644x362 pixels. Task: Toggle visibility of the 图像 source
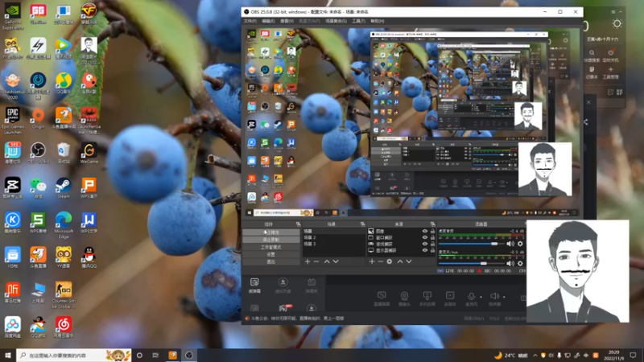pyautogui.click(x=425, y=231)
